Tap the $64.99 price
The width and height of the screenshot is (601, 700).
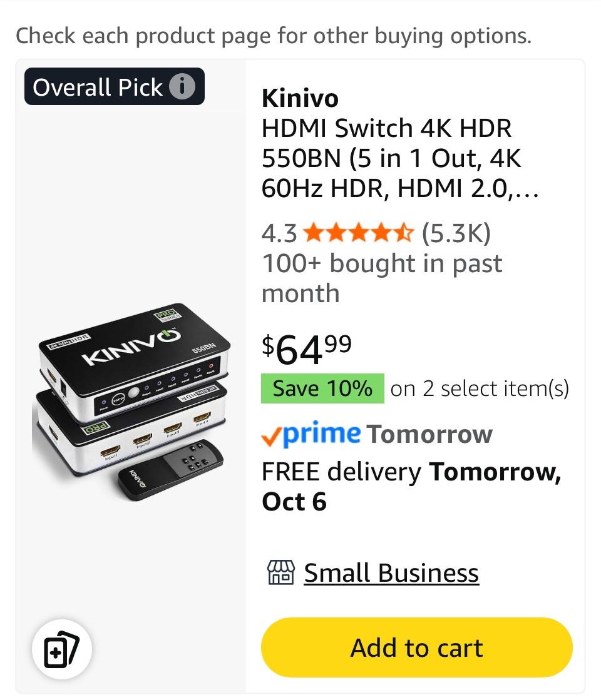307,350
